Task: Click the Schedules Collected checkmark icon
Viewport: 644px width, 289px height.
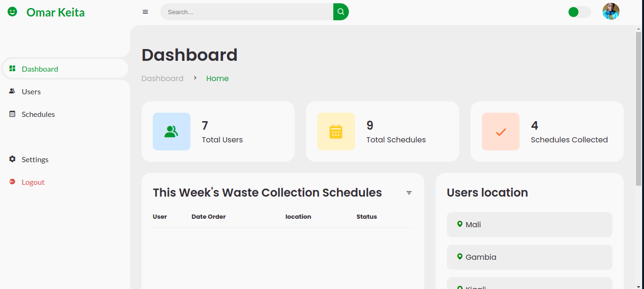Action: (500, 132)
